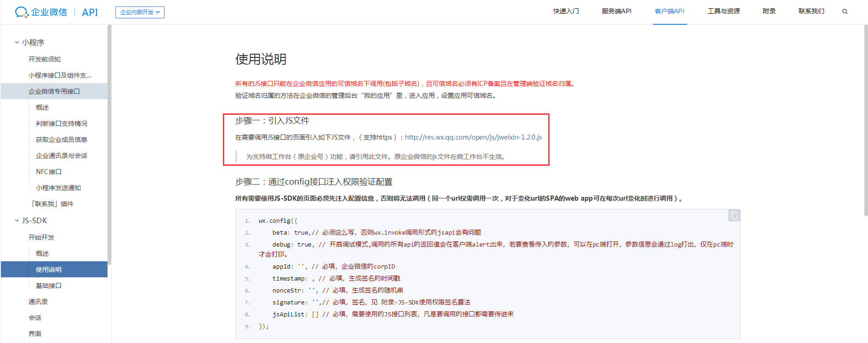Select 开发前须知 in sidebar
The image size is (868, 343).
(45, 59)
